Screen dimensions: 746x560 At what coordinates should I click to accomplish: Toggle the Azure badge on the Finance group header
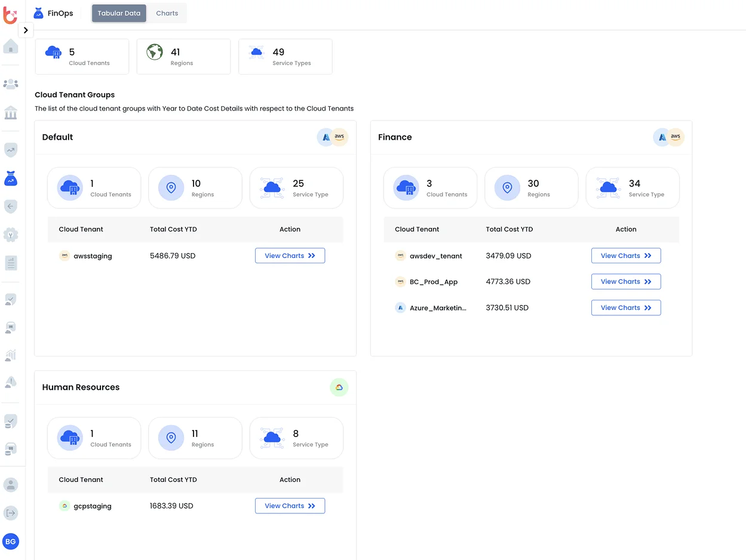(x=662, y=137)
